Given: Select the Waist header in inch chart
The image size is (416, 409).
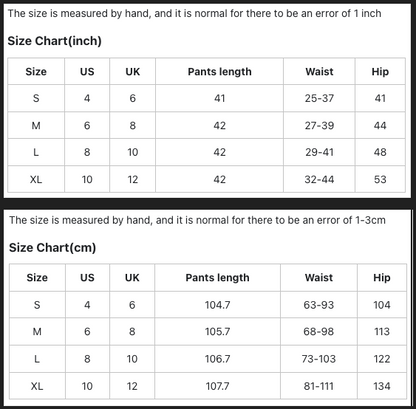Looking at the screenshot, I should tap(319, 72).
